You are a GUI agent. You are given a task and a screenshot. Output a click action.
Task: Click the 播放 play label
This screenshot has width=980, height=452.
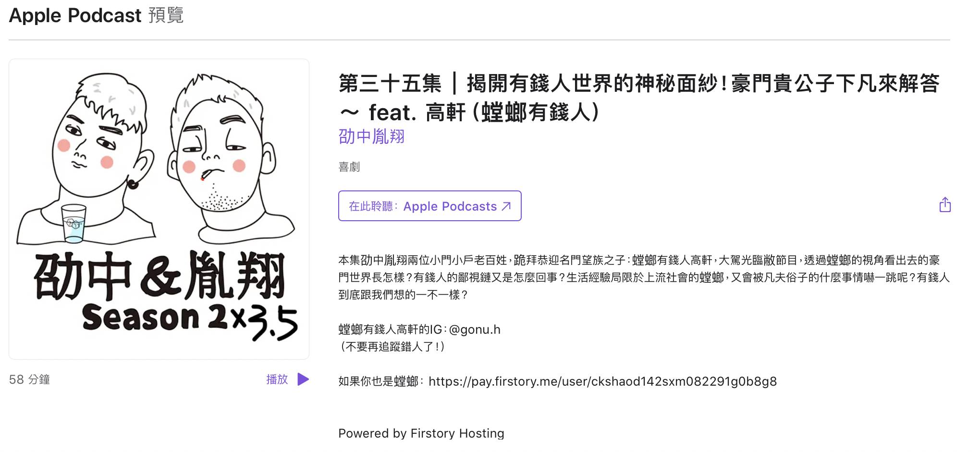click(x=277, y=379)
